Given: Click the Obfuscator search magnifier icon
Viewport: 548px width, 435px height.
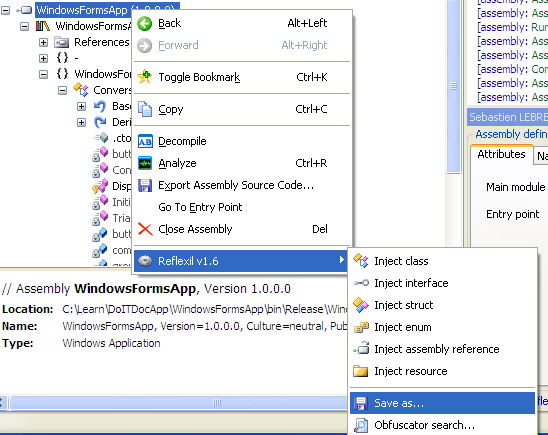Looking at the screenshot, I should click(361, 425).
